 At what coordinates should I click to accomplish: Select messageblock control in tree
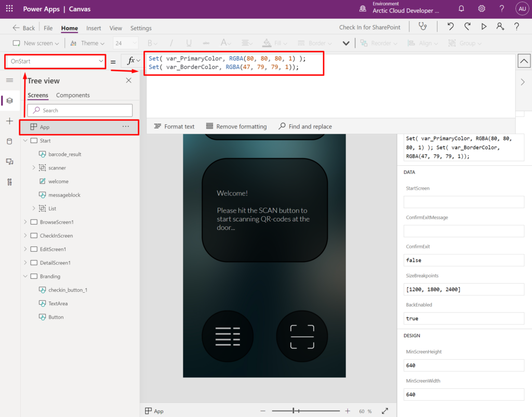(64, 195)
